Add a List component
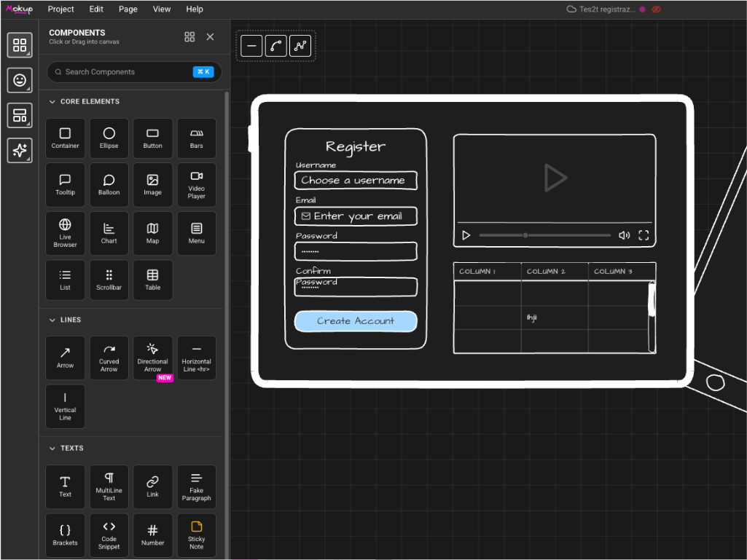The image size is (747, 560). 66,280
